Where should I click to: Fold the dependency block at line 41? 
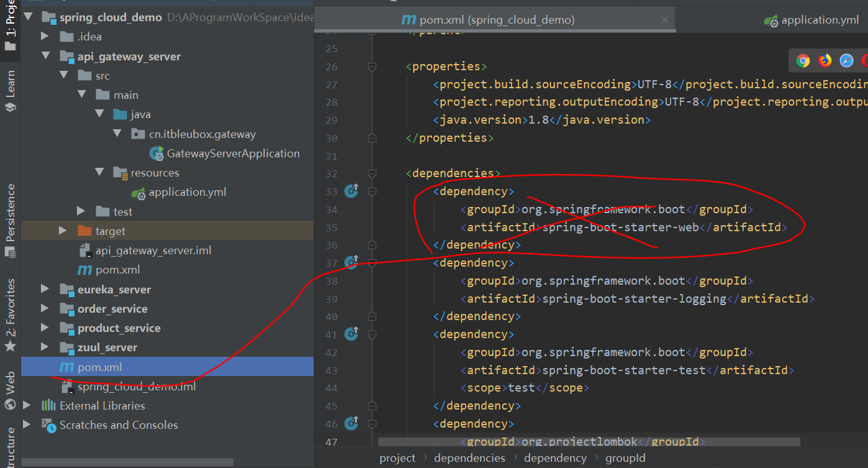372,334
